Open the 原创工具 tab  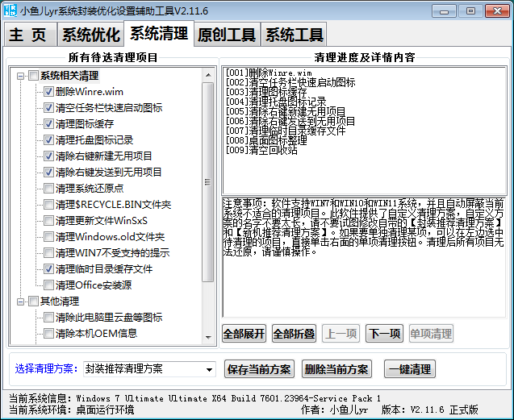pyautogui.click(x=227, y=35)
